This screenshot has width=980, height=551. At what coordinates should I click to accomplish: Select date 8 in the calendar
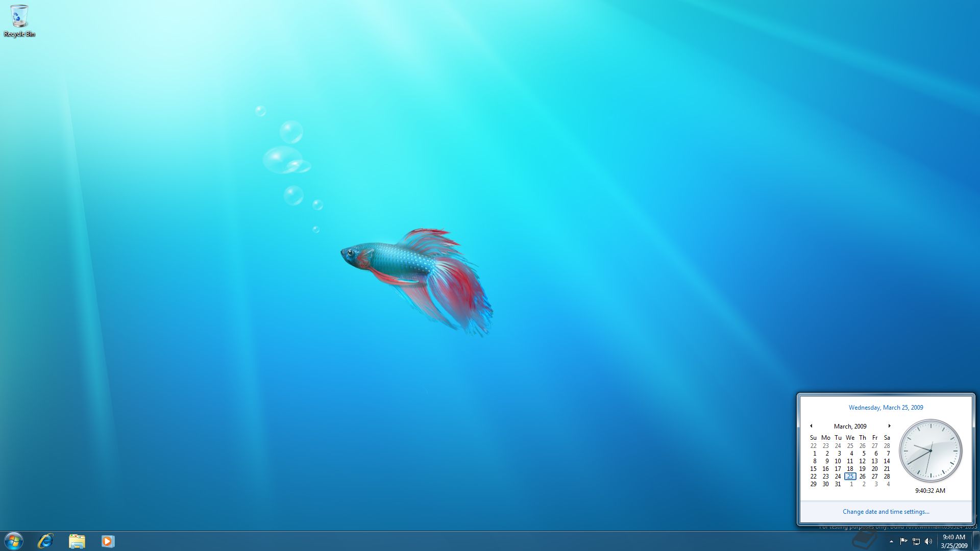coord(814,461)
